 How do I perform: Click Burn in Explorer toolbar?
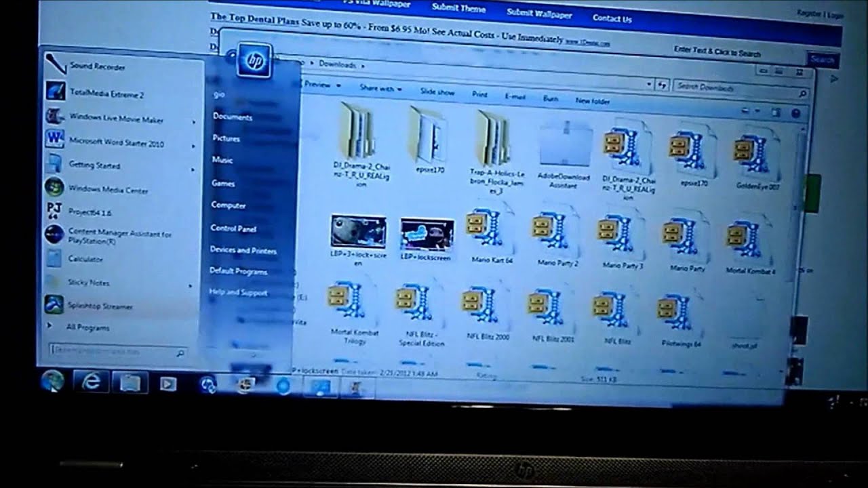point(551,98)
